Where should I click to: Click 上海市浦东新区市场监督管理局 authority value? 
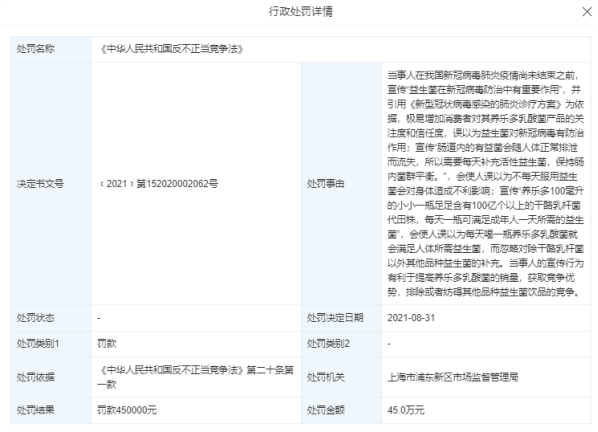[453, 377]
